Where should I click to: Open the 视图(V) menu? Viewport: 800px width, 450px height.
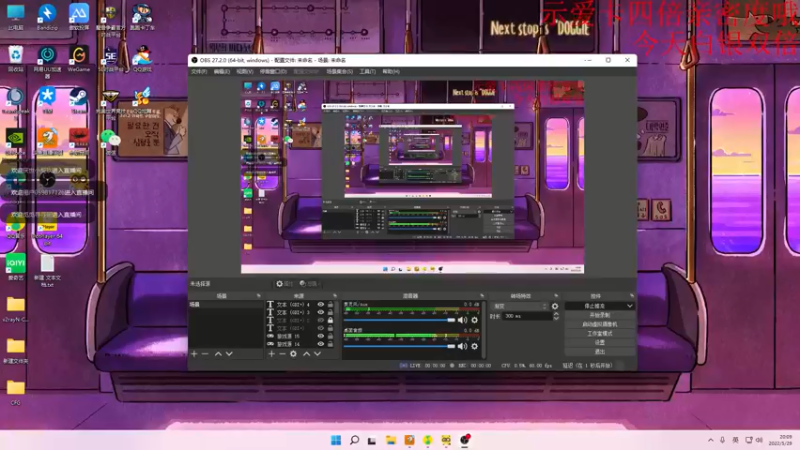[244, 71]
